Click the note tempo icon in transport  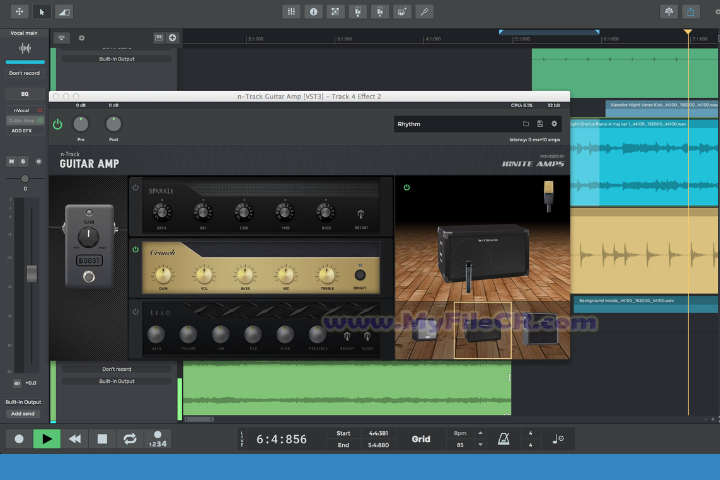pos(557,439)
